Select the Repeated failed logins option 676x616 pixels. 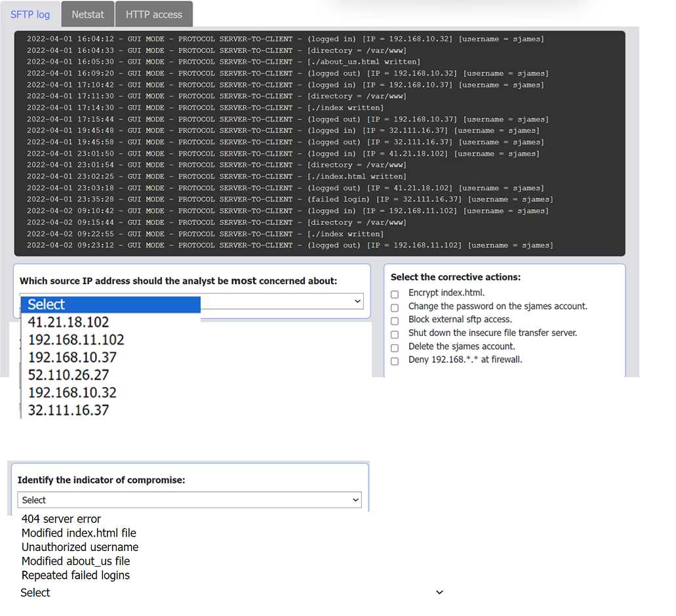click(x=75, y=575)
